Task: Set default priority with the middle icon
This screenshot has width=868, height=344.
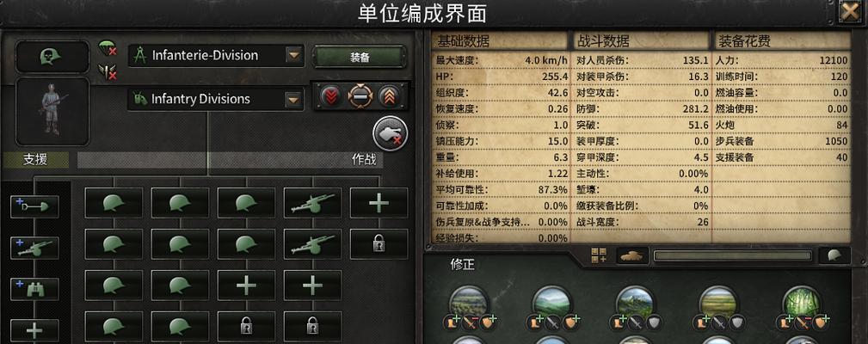Action: (x=360, y=97)
